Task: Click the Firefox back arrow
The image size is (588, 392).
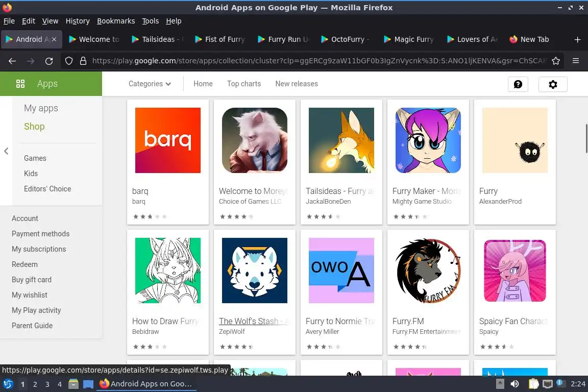Action: coord(12,61)
